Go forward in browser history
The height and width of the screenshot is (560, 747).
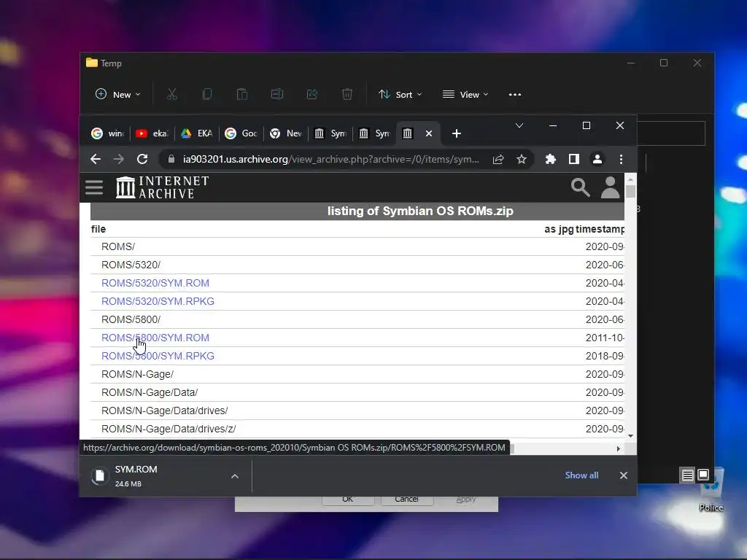coord(119,159)
